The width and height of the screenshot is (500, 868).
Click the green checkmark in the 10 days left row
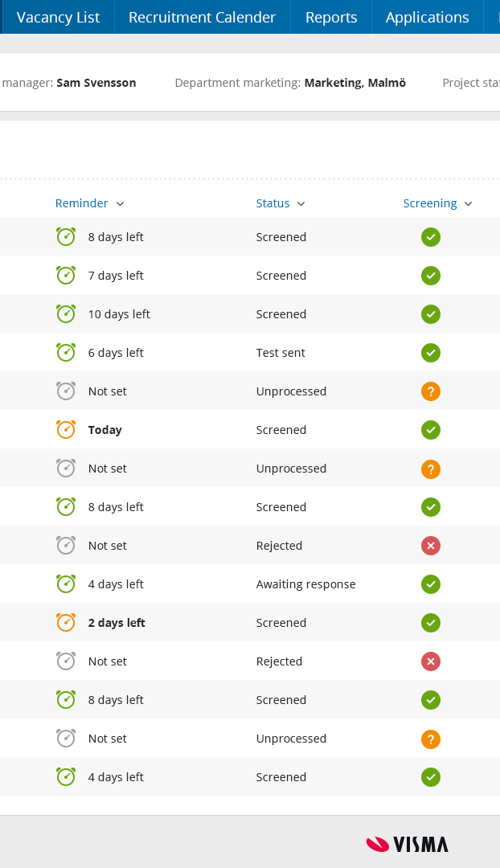point(431,314)
